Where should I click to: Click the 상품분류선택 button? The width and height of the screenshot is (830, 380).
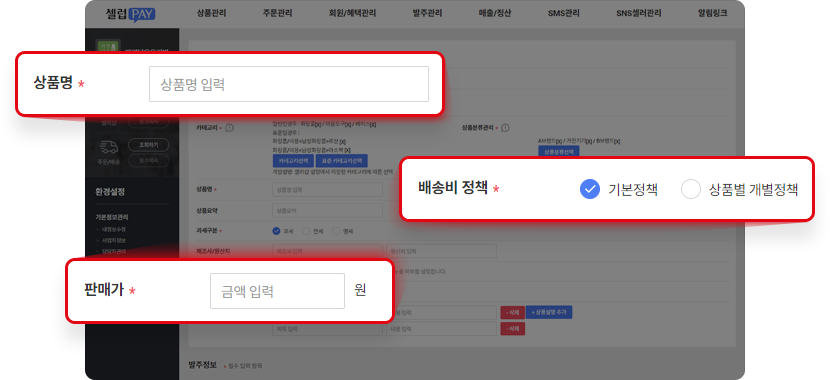[558, 151]
